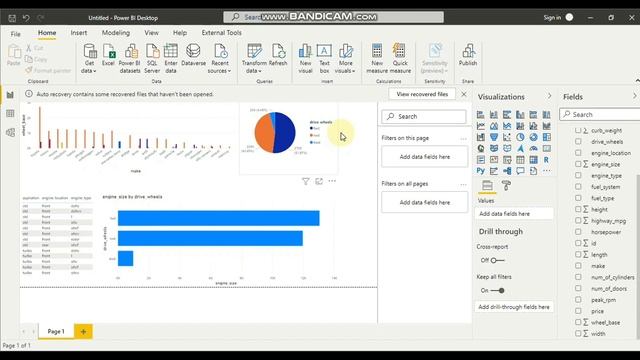Screen dimensions: 640x360
Task: Switch to the Modeling ribbon tab
Action: point(116,33)
